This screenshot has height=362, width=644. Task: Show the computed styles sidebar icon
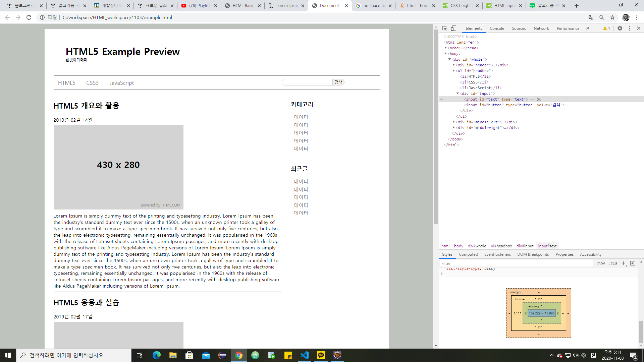(633, 263)
